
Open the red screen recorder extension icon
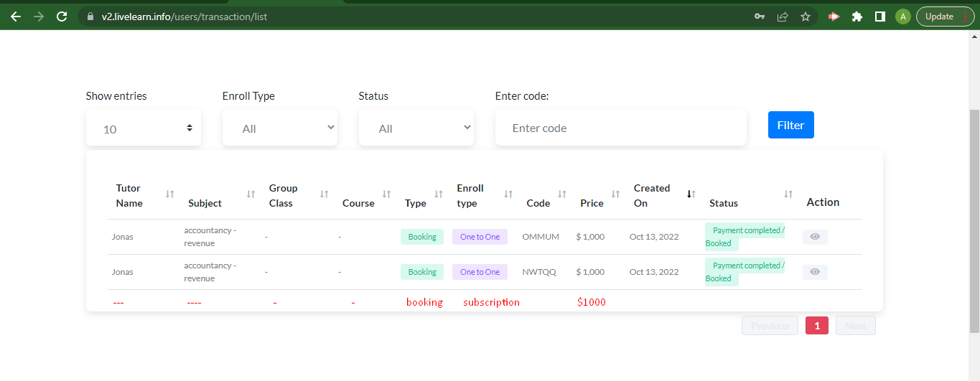(x=834, y=17)
